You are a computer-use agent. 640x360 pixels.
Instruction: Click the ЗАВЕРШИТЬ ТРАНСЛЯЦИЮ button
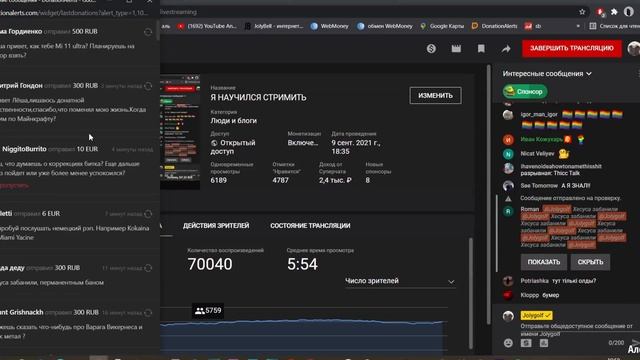[x=572, y=48]
